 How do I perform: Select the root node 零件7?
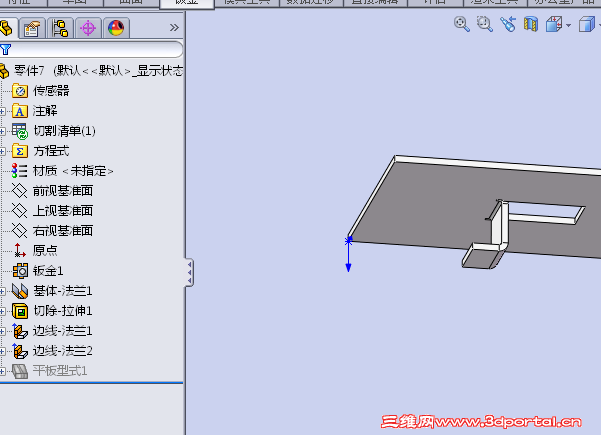tap(29, 71)
